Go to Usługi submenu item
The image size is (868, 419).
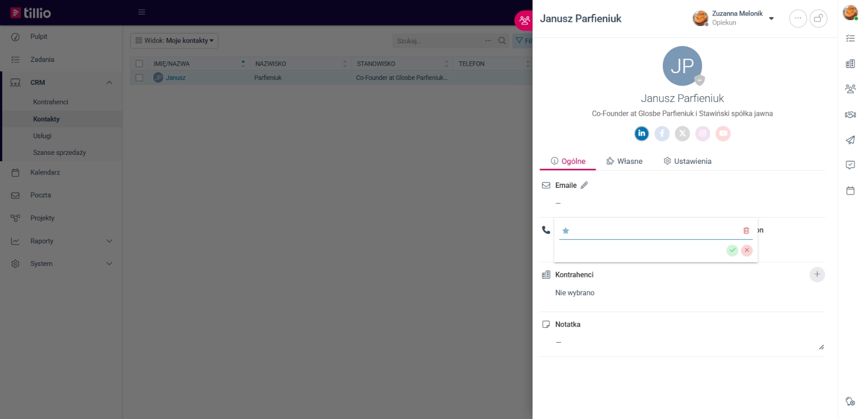[x=42, y=136]
